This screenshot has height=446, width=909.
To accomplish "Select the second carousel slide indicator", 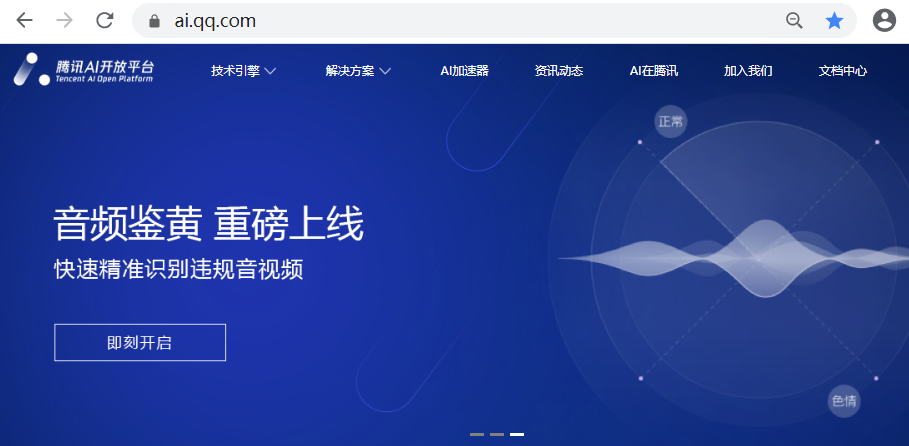I will pos(497,434).
